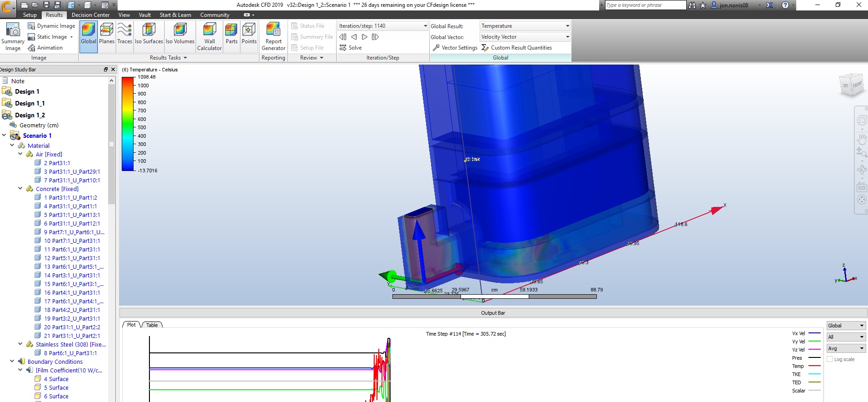Collapse the Air [Fixed] material node
This screenshot has width=868, height=402.
pos(20,154)
